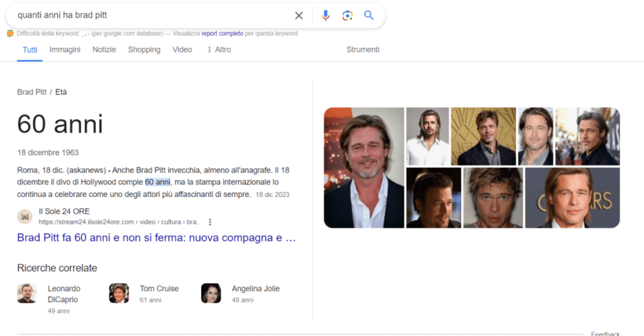
Task: Click Leonardo DiCaprio's thumbnail photo
Action: pyautogui.click(x=27, y=293)
